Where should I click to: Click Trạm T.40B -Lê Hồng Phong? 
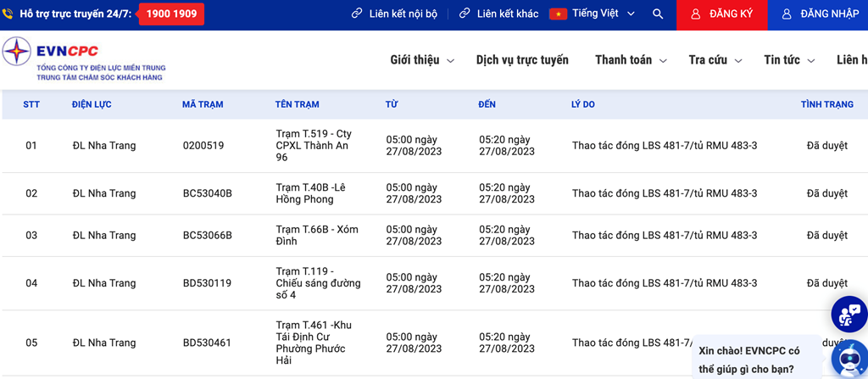pos(311,193)
